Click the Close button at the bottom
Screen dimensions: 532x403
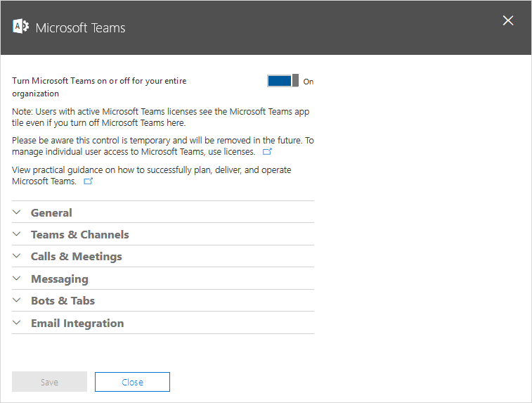(132, 382)
